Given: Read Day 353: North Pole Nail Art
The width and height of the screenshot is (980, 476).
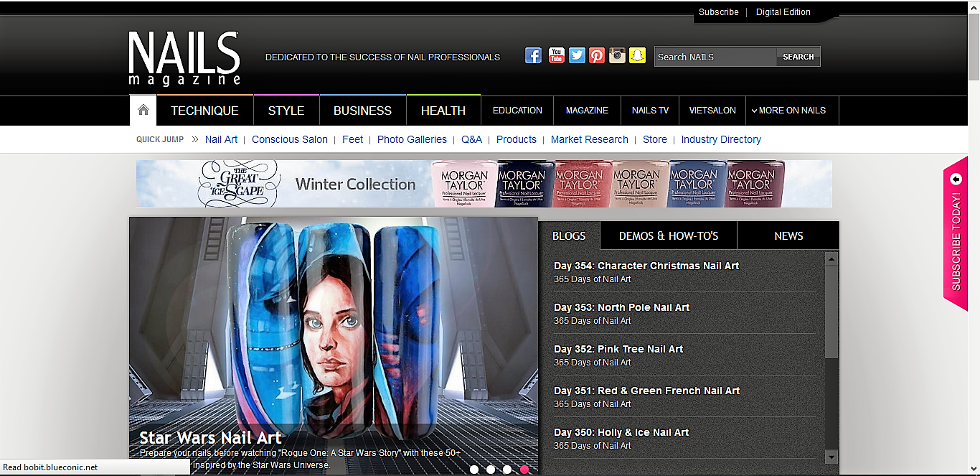Looking at the screenshot, I should [621, 307].
